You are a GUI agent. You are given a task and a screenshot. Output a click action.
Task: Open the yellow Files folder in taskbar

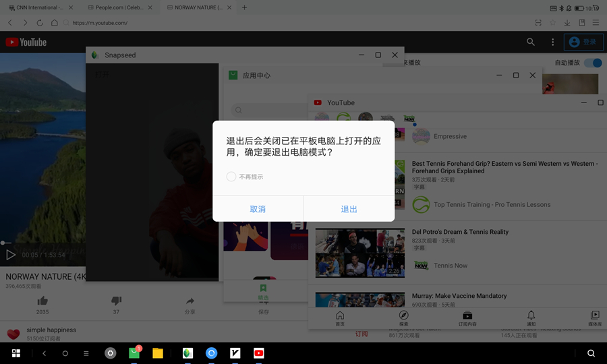point(158,353)
